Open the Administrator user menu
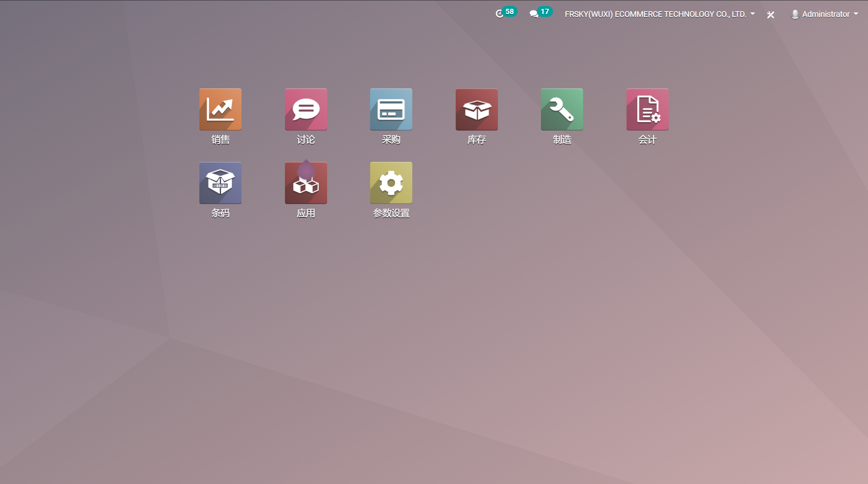This screenshot has width=868, height=484. 824,14
